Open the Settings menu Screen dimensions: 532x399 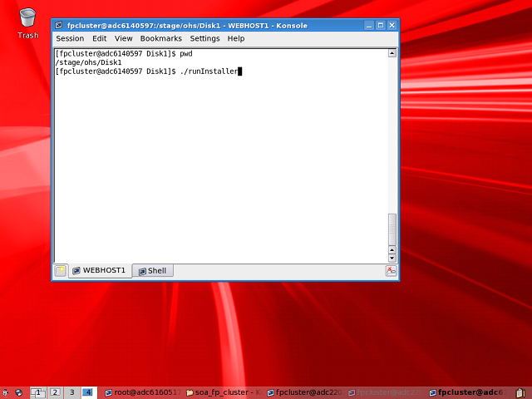click(x=204, y=38)
